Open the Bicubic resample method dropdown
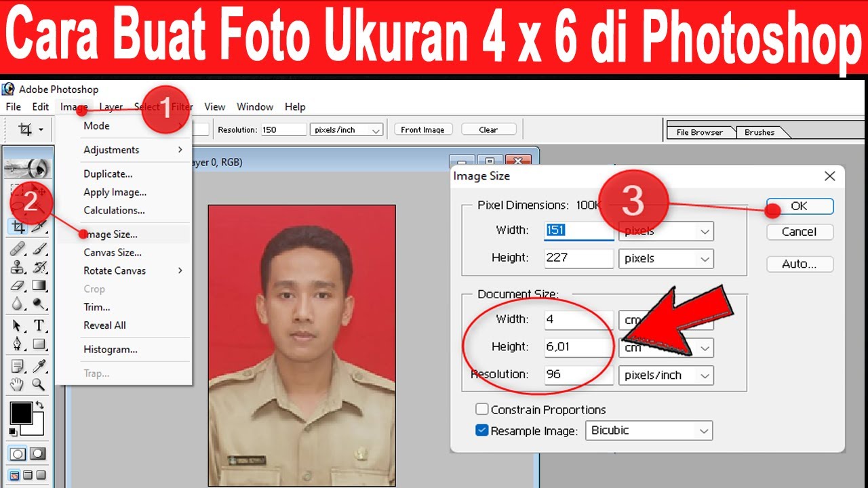 point(649,430)
